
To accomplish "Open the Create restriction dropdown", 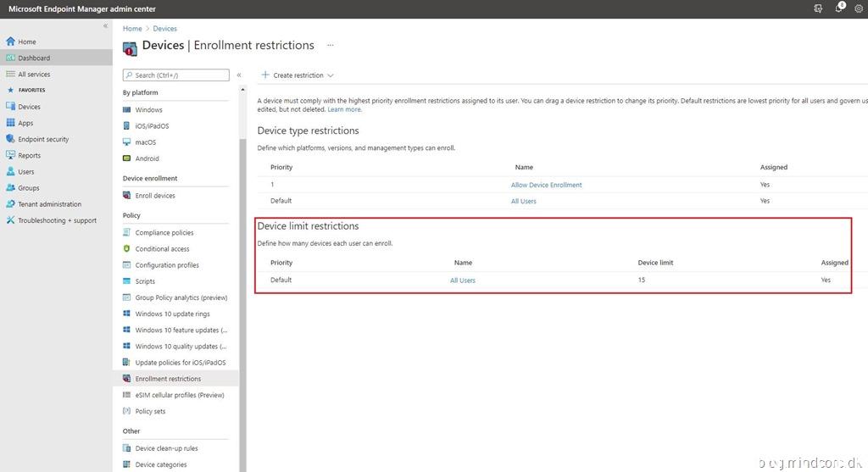I will 298,75.
